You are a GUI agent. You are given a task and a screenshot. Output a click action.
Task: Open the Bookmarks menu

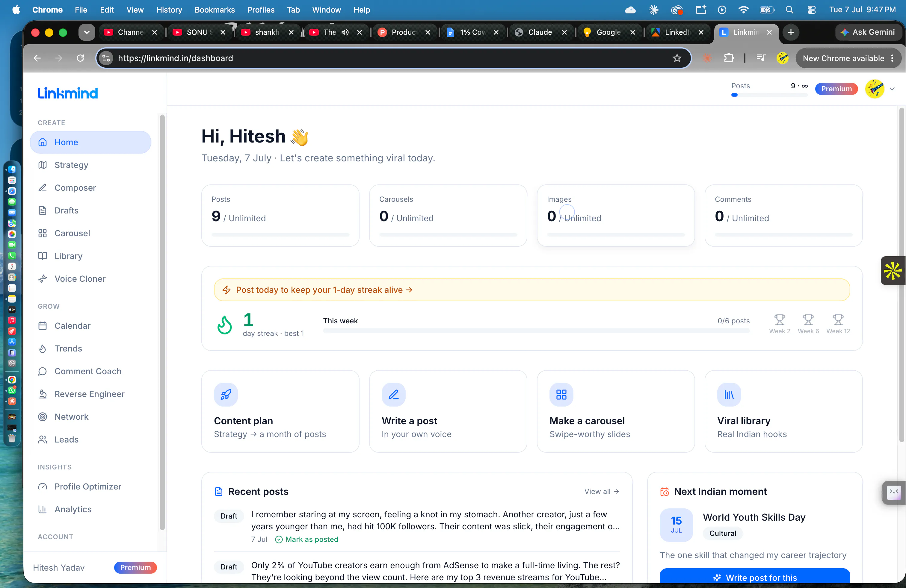pos(215,10)
